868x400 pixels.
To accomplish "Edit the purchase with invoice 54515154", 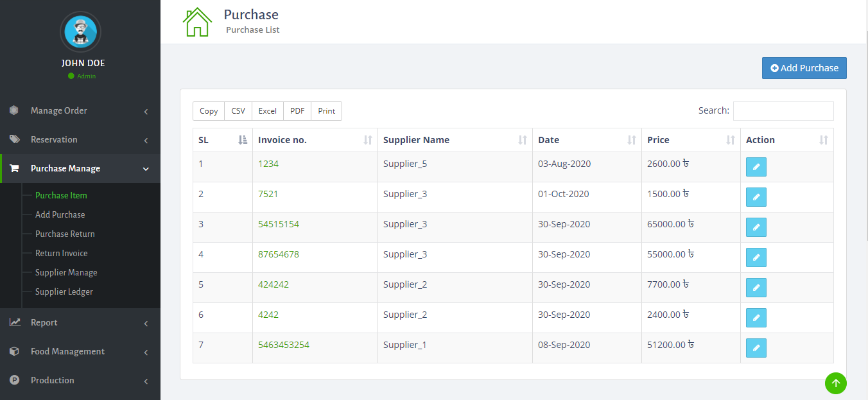I will (x=756, y=227).
